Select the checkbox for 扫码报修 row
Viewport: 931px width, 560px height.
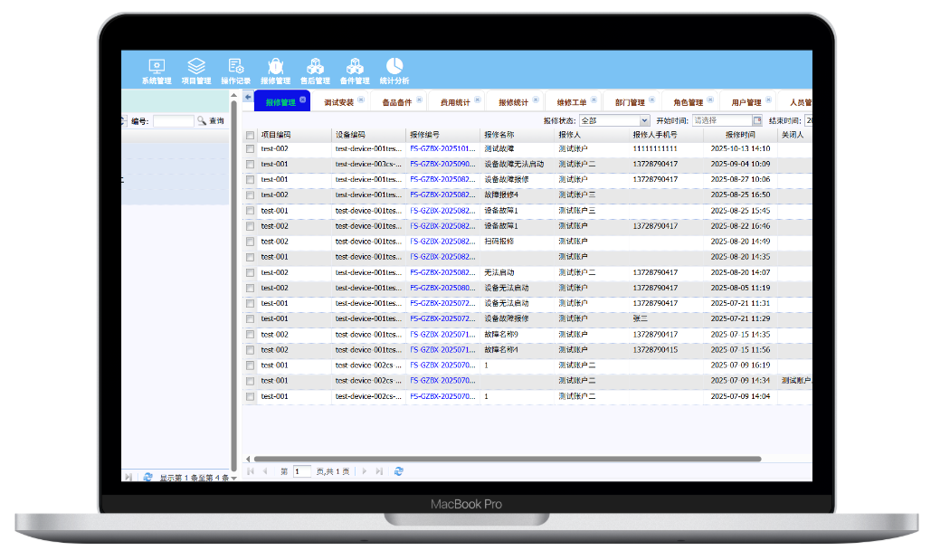(251, 242)
